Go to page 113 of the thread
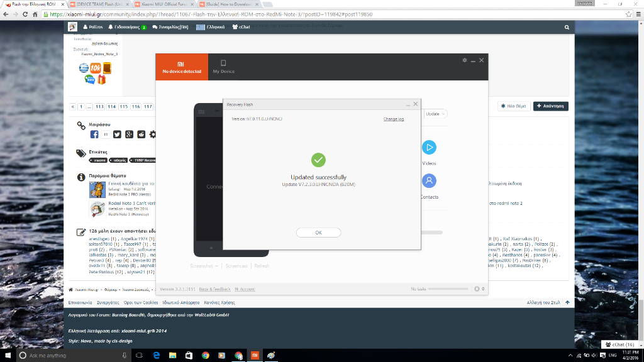Viewport: 644px width, 362px height. tap(99, 107)
